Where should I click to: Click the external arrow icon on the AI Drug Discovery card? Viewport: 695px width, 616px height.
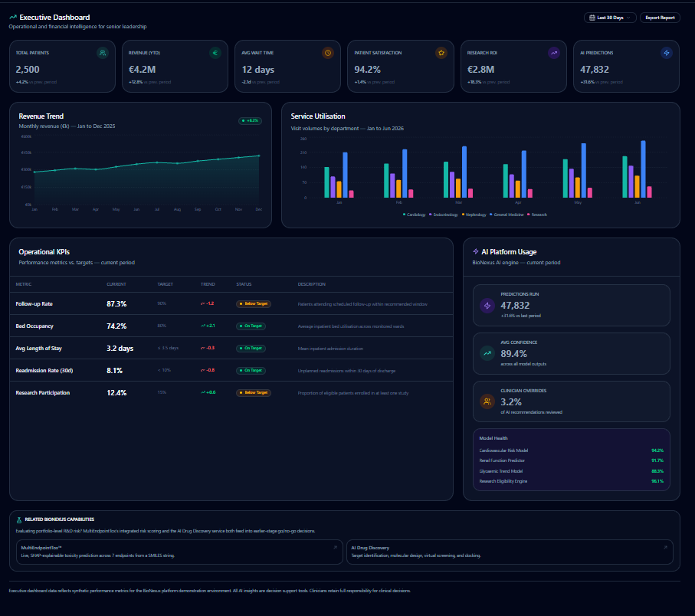[665, 548]
